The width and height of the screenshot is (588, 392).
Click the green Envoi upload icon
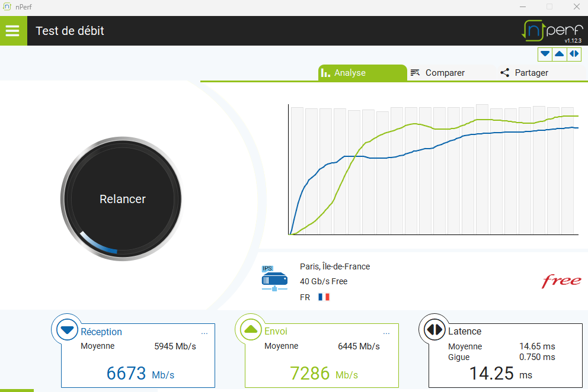[250, 329]
